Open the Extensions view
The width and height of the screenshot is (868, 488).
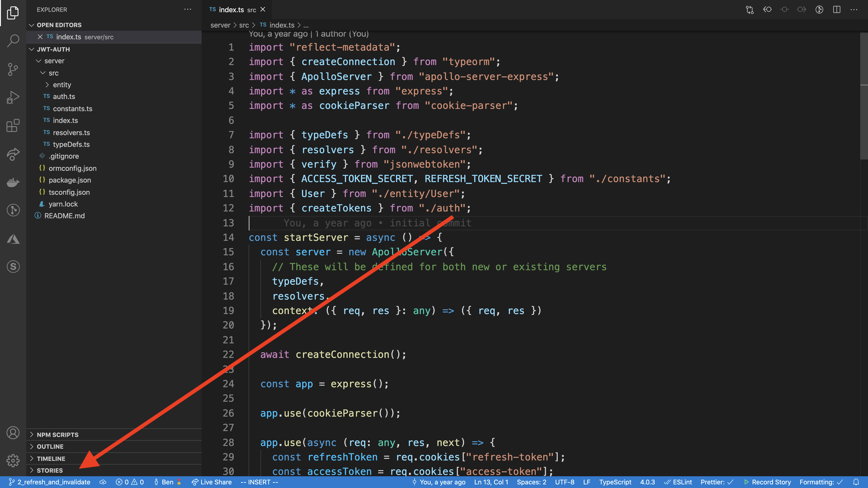click(13, 126)
